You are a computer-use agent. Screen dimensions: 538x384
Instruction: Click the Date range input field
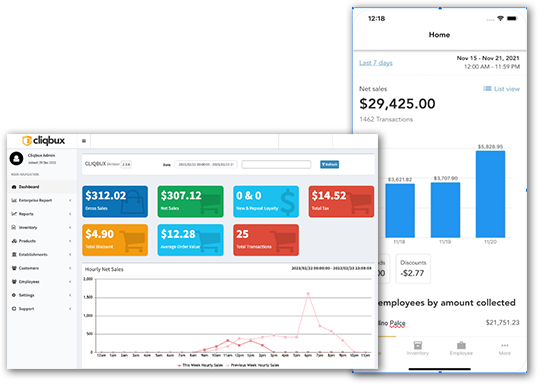pyautogui.click(x=206, y=165)
